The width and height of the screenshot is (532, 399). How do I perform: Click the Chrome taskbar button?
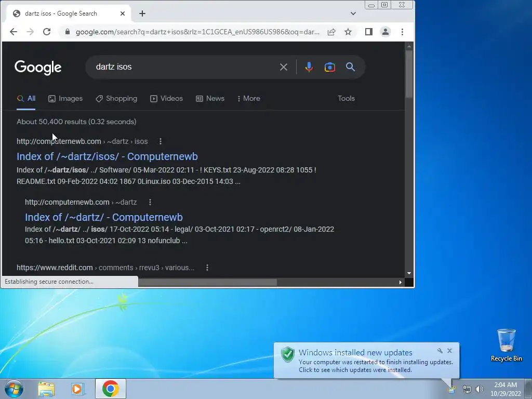(x=111, y=389)
